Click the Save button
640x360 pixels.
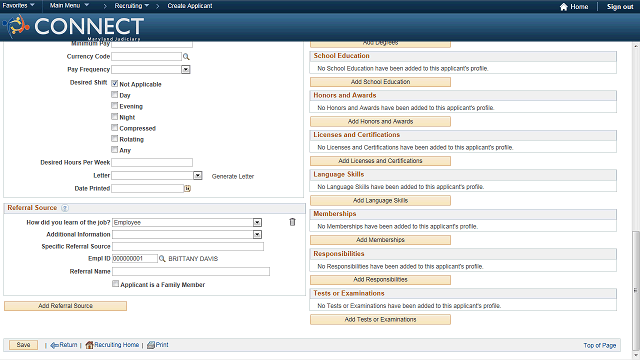pos(23,345)
